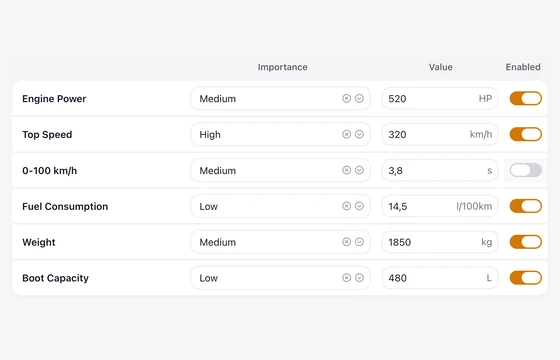Clear the Fuel Consumption importance selection
The width and height of the screenshot is (560, 360).
pos(346,206)
